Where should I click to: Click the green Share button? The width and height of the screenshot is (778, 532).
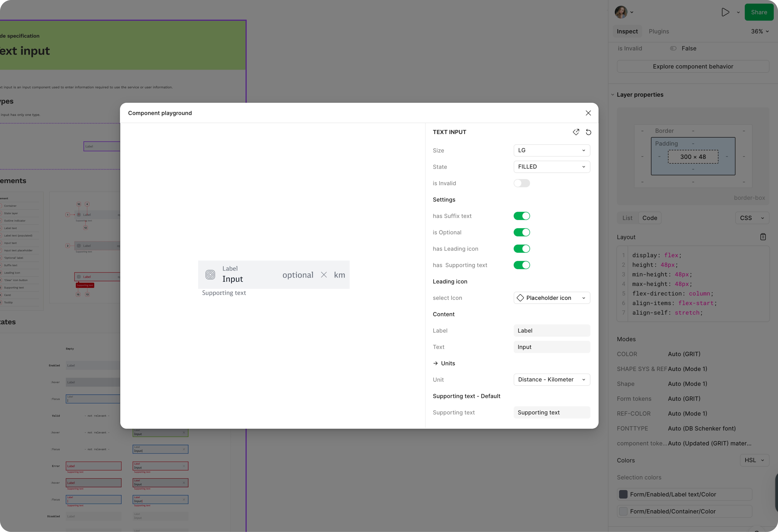759,12
